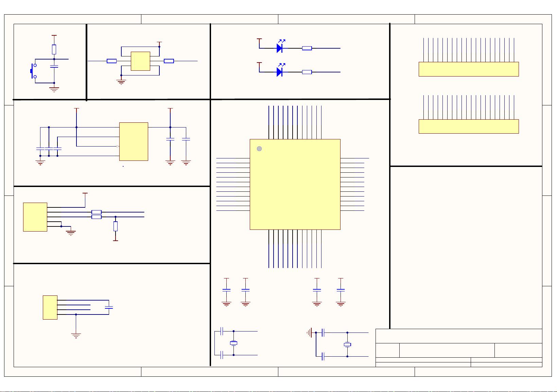Select the capacitor beside the push-button switch
Image resolution: width=557 pixels, height=392 pixels.
(54, 66)
